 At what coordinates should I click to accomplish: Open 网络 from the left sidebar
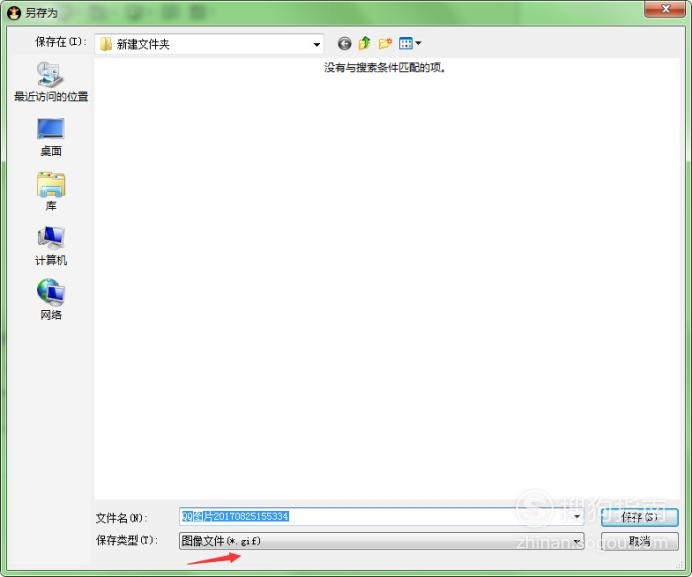click(x=51, y=300)
